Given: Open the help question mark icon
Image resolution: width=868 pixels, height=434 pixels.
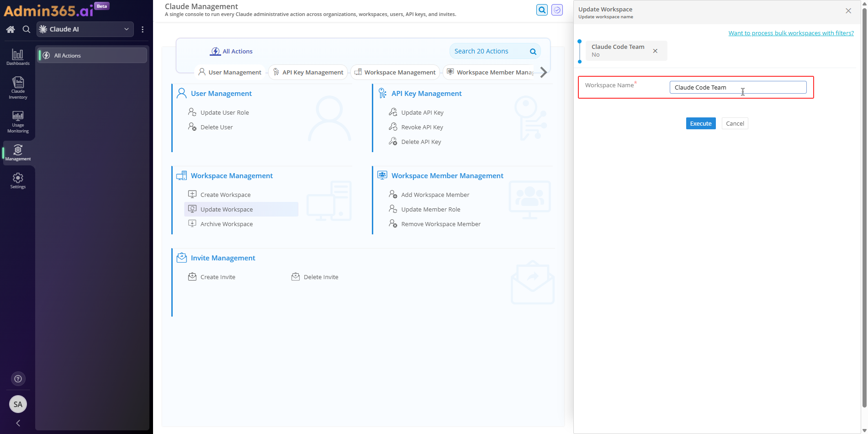Looking at the screenshot, I should (x=18, y=379).
